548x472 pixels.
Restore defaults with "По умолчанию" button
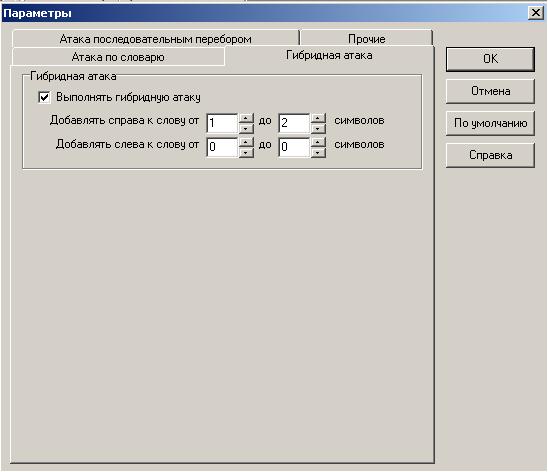coord(490,123)
